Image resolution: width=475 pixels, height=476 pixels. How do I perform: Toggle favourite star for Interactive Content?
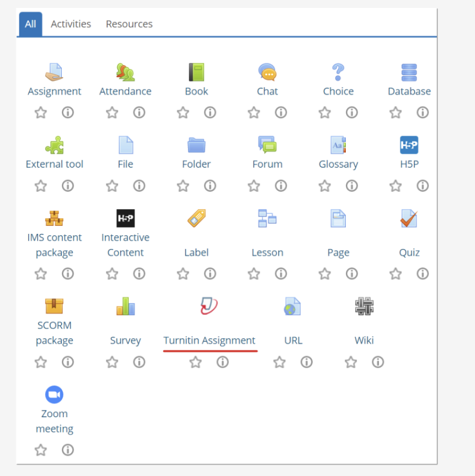pyautogui.click(x=112, y=274)
